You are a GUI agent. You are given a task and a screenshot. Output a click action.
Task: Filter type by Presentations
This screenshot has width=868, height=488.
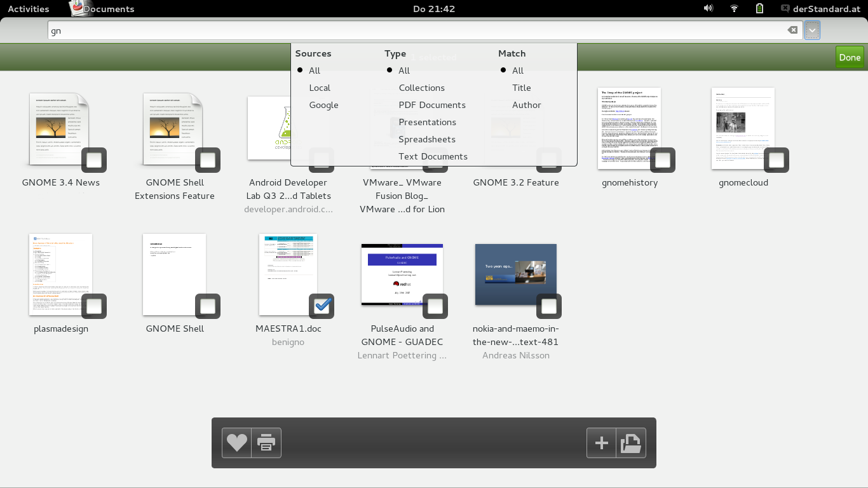click(x=427, y=122)
